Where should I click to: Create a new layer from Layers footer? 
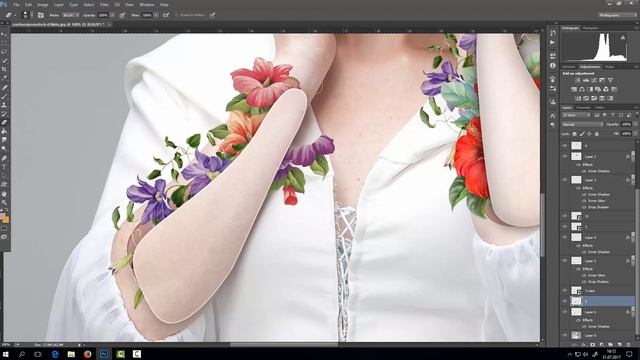point(620,345)
